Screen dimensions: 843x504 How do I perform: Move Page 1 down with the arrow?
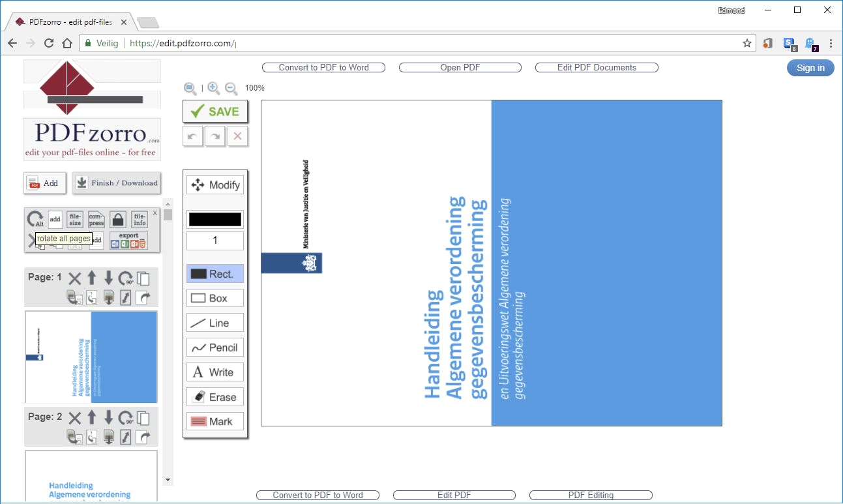point(109,279)
